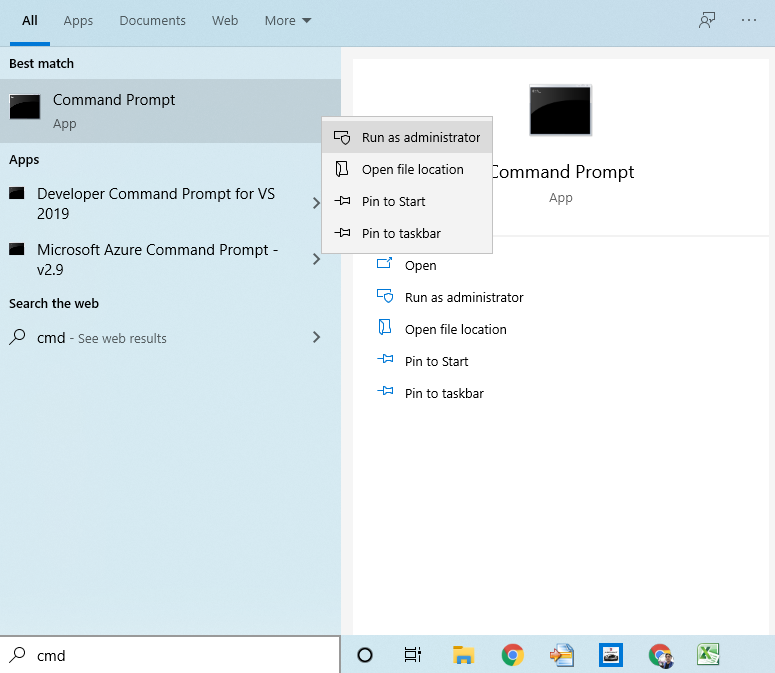The width and height of the screenshot is (775, 673).
Task: Open Developer Command Prompt for VS 2019
Action: pyautogui.click(x=156, y=204)
